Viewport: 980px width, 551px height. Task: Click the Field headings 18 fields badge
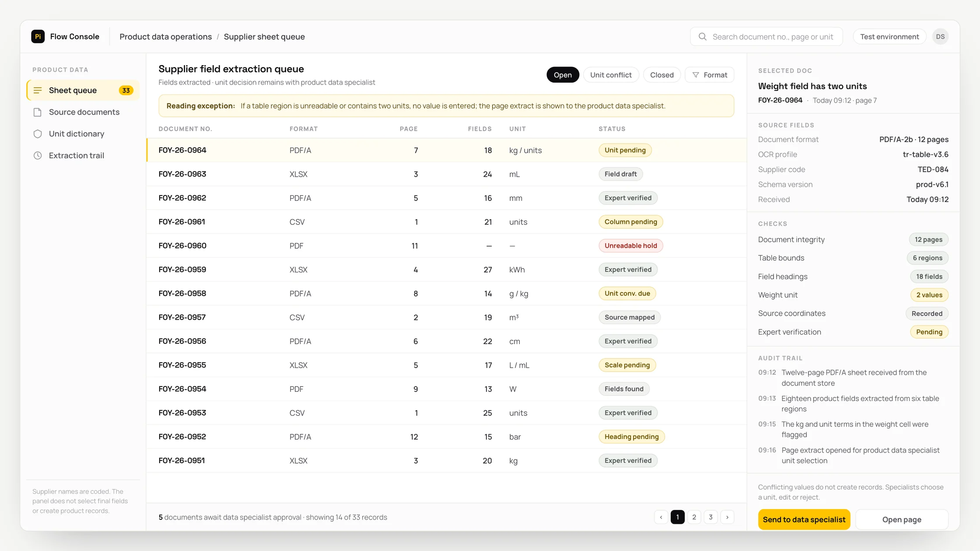click(x=929, y=276)
